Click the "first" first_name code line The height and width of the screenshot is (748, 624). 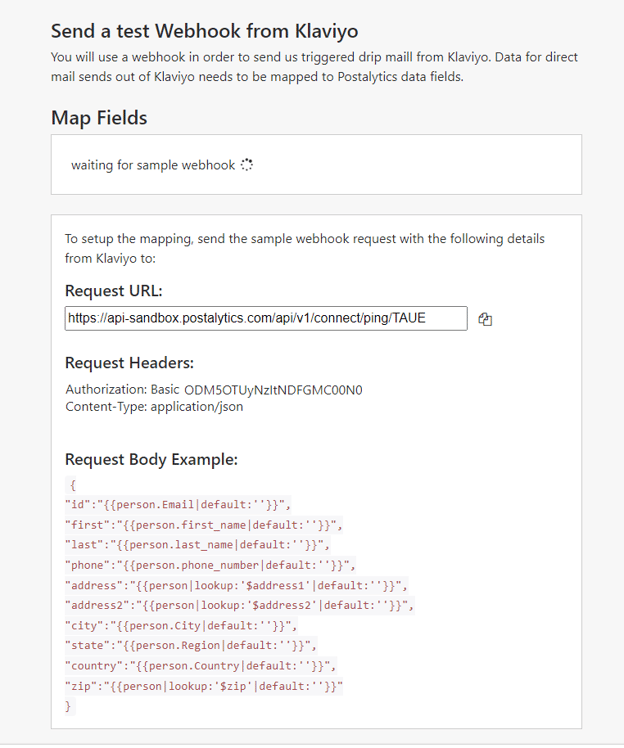point(204,525)
